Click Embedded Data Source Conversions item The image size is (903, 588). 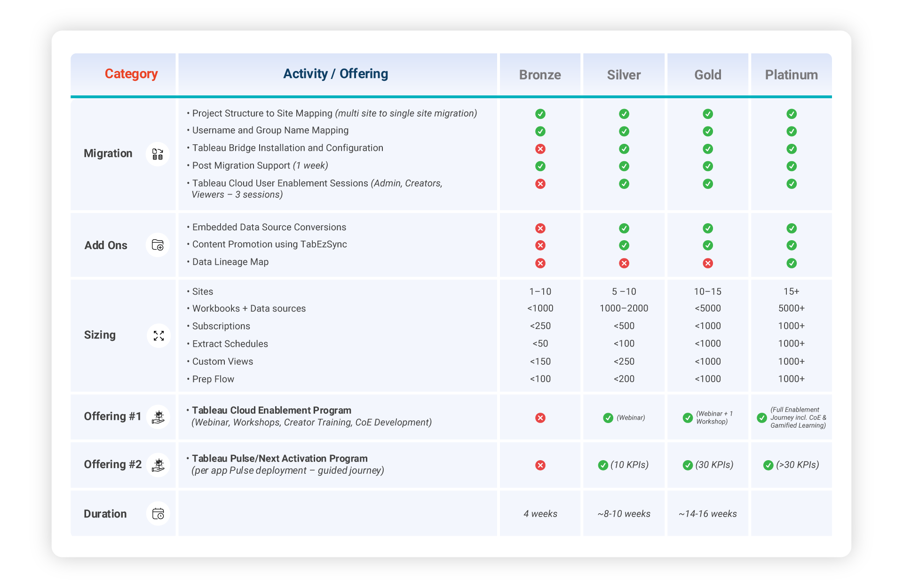pos(267,227)
